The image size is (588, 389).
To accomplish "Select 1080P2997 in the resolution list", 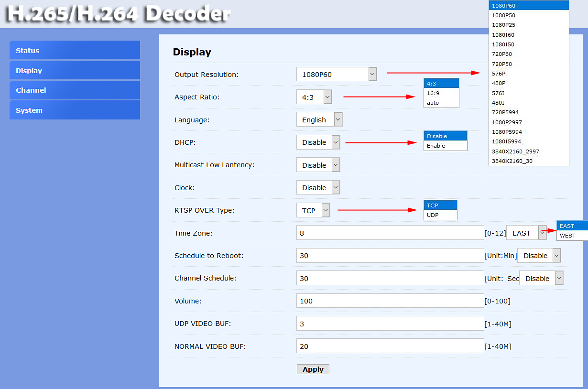I will coord(529,122).
